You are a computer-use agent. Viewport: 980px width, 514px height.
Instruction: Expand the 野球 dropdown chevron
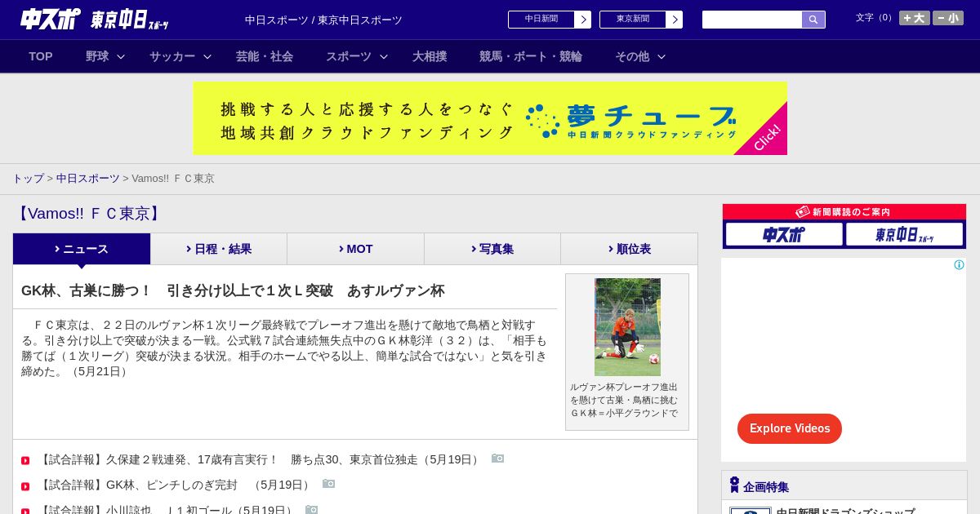click(121, 56)
